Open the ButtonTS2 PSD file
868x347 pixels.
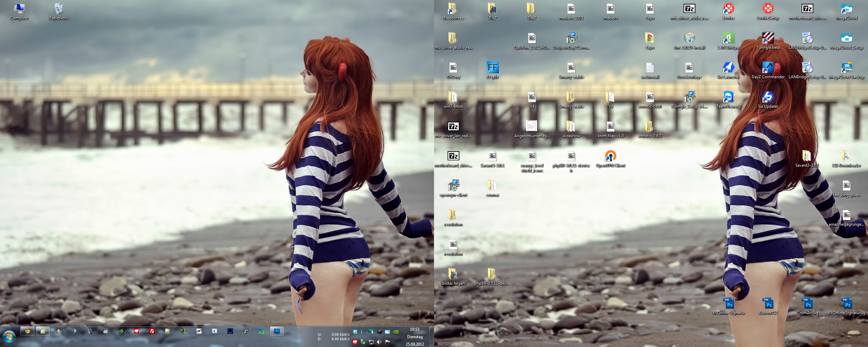768,306
